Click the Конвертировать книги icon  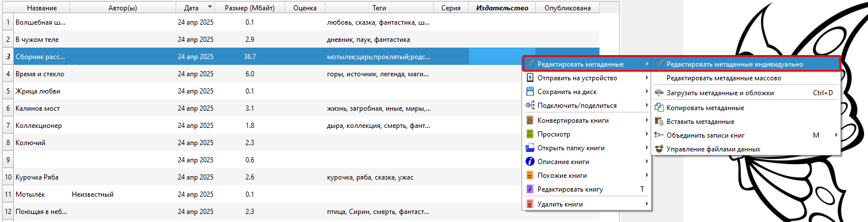coord(531,120)
